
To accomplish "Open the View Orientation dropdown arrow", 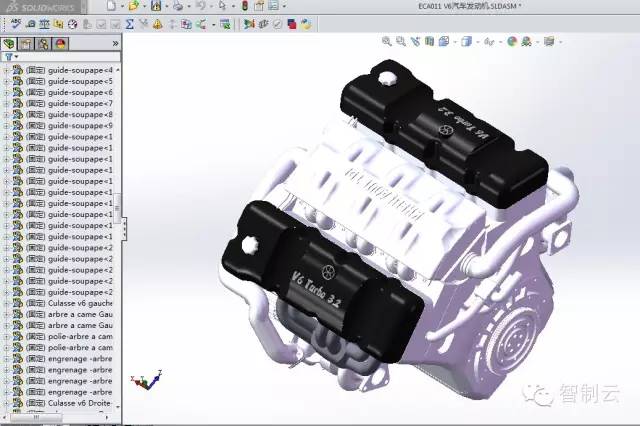I will 455,42.
